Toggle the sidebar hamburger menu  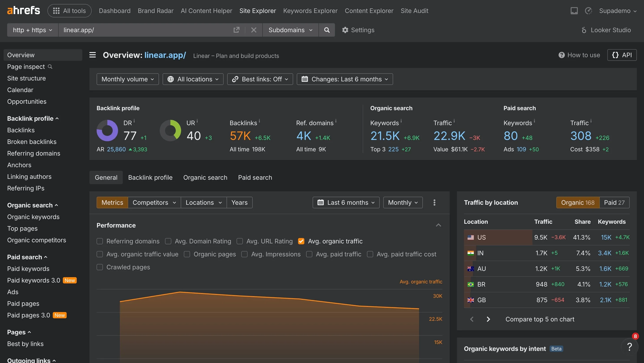pos(93,55)
